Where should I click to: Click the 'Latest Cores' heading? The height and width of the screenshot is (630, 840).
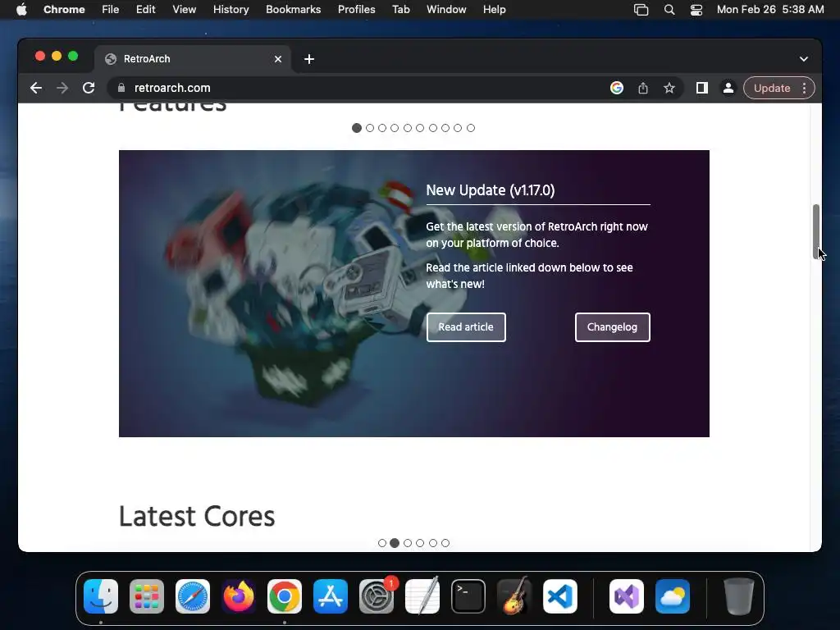(197, 517)
